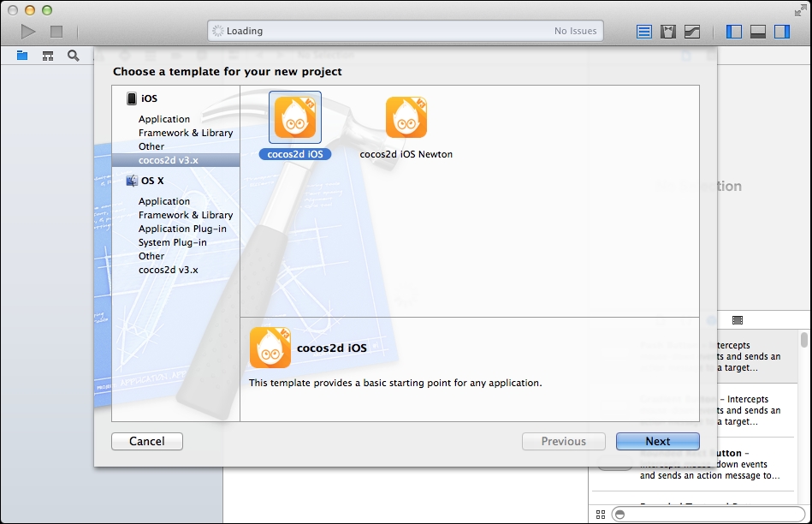Open the Search navigator magnifier icon

point(74,56)
